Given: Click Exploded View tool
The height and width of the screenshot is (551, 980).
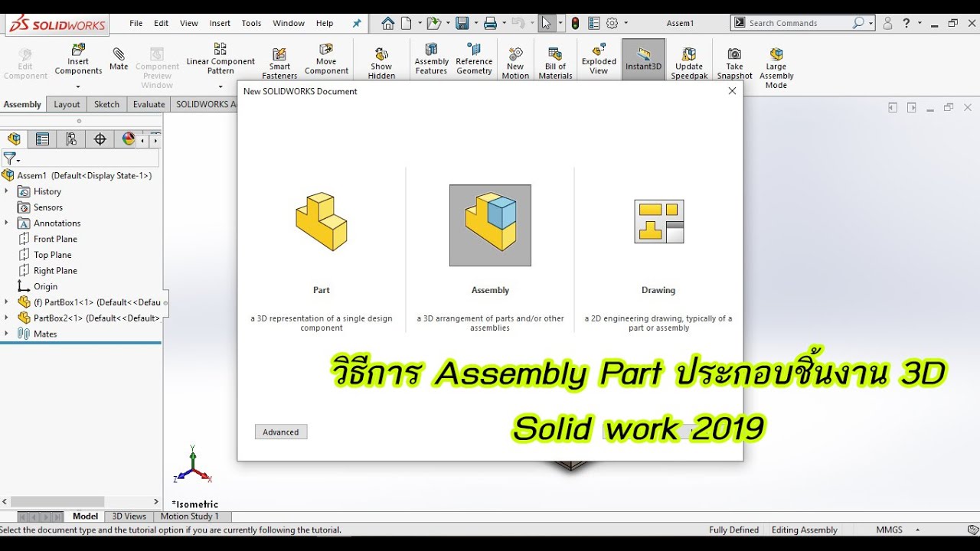Looking at the screenshot, I should [x=599, y=59].
